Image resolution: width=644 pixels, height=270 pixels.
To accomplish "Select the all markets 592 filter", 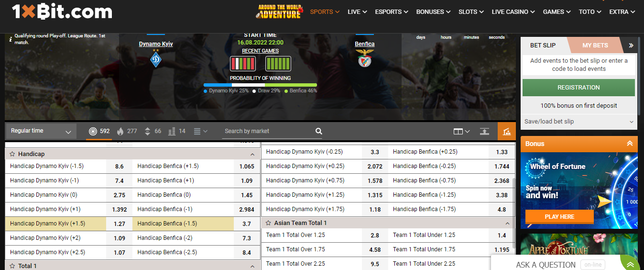I will click(x=99, y=131).
